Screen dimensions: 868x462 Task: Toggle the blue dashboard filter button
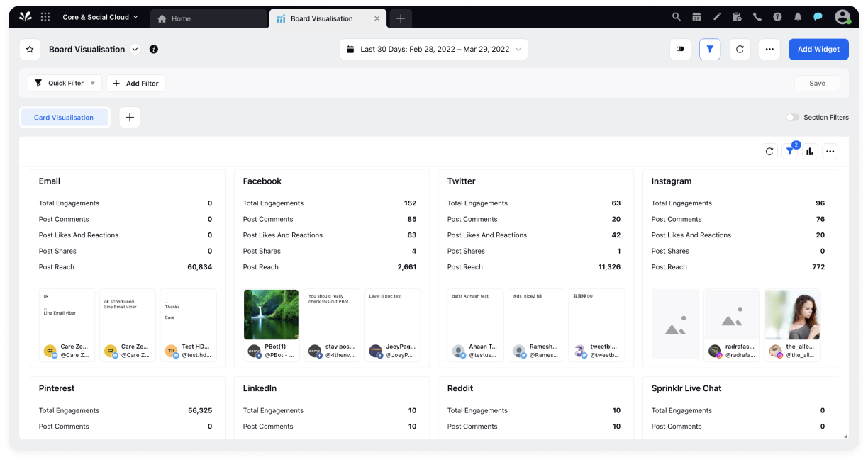[710, 49]
